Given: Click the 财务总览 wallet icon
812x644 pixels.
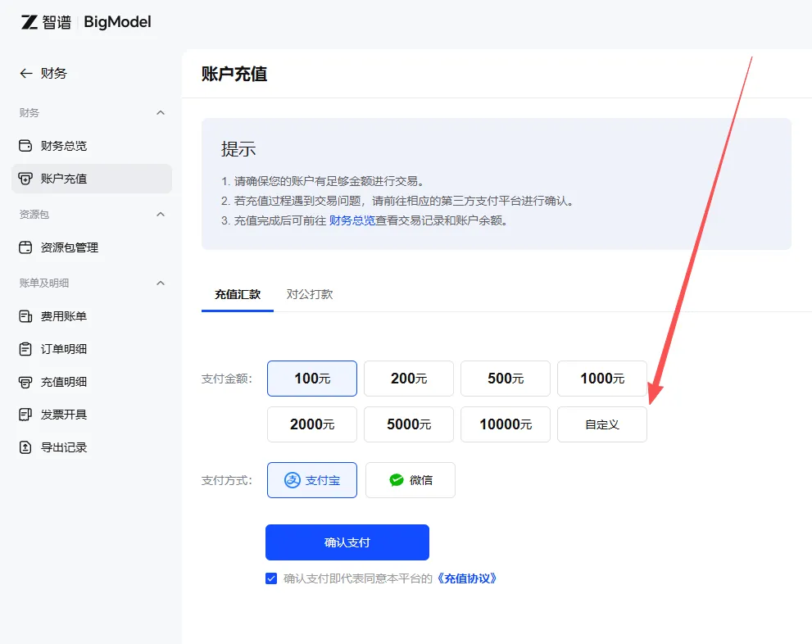Looking at the screenshot, I should 25,146.
